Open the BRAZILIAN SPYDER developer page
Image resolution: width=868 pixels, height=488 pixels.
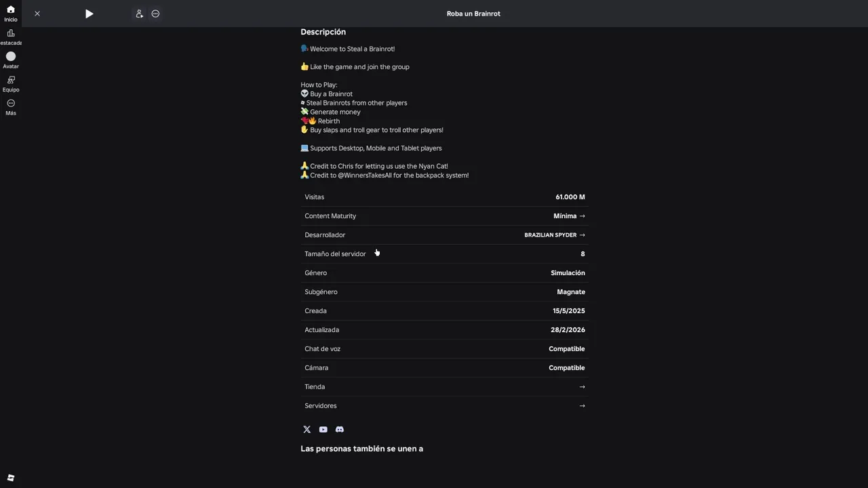(x=554, y=235)
